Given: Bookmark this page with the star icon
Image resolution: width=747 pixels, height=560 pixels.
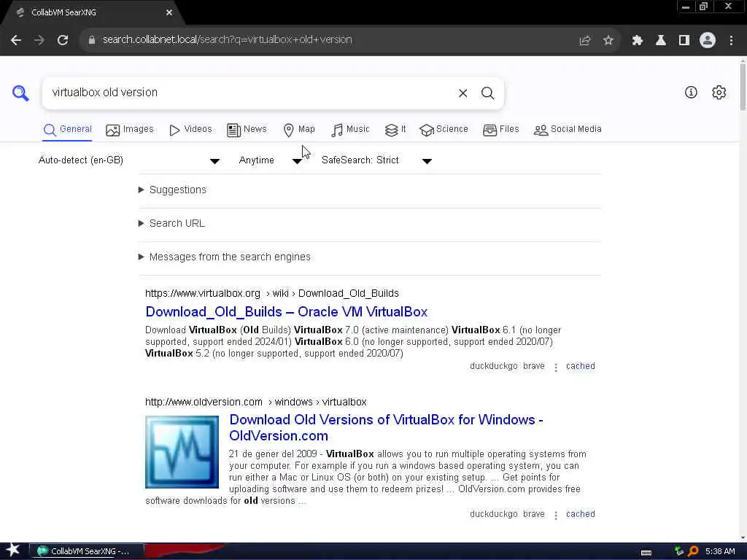Looking at the screenshot, I should point(608,41).
